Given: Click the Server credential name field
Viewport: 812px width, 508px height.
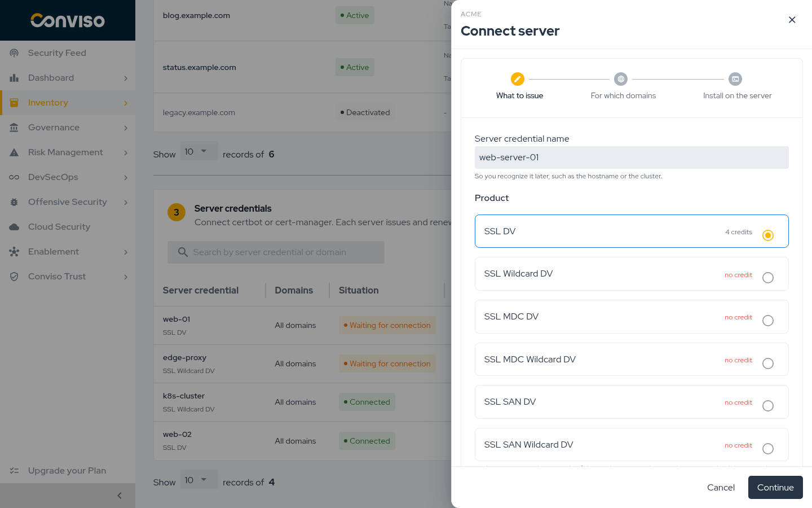Looking at the screenshot, I should (x=632, y=157).
